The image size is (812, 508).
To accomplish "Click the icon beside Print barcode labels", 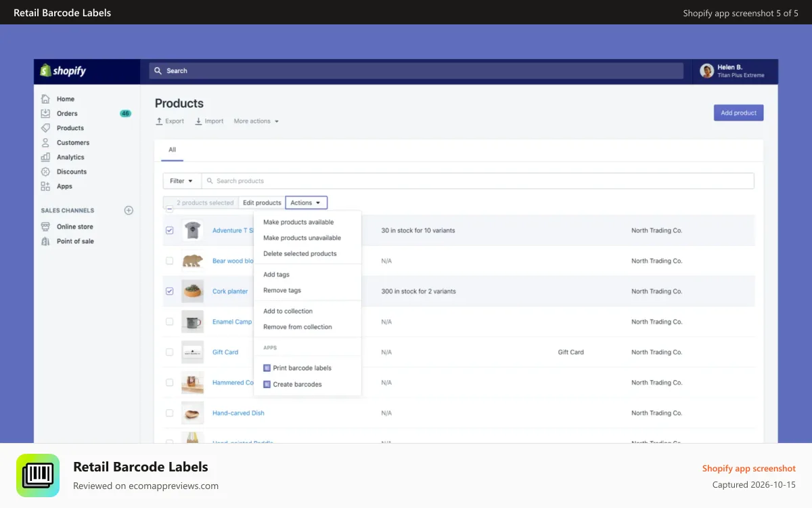I will (x=267, y=368).
